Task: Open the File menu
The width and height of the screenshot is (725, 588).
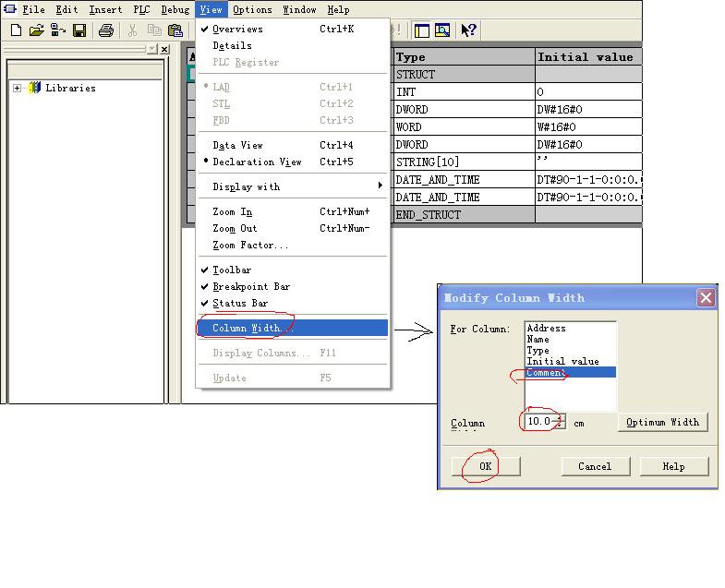Action: (x=33, y=9)
